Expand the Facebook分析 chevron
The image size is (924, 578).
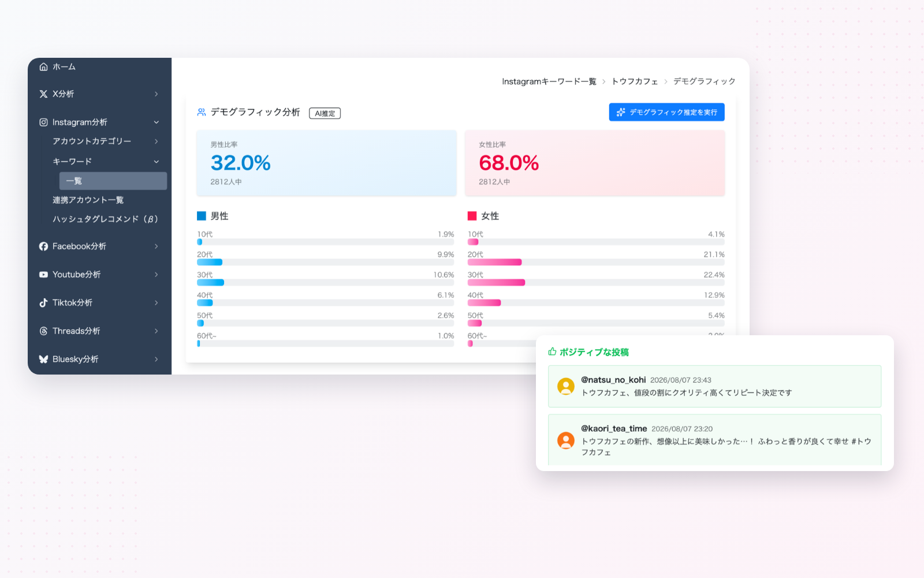(x=156, y=246)
